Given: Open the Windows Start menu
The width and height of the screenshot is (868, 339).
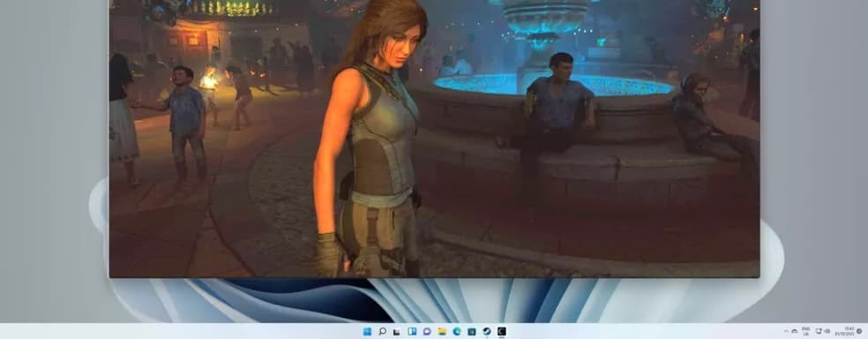Looking at the screenshot, I should tap(367, 331).
